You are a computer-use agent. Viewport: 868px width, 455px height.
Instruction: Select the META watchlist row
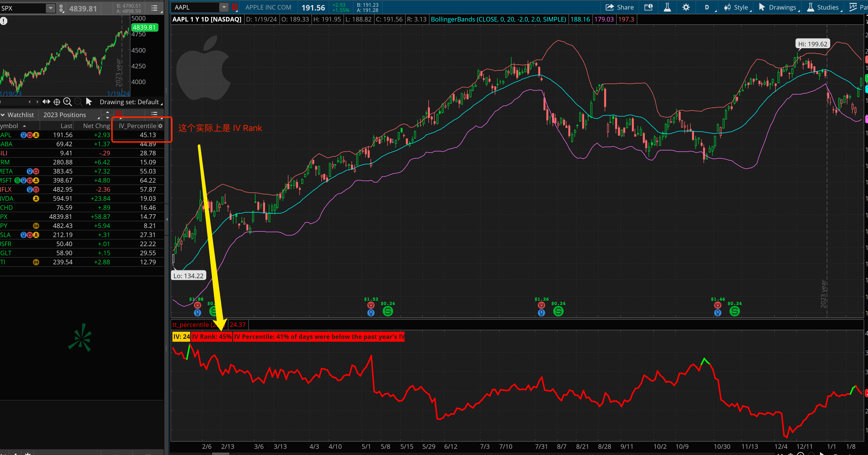point(82,171)
